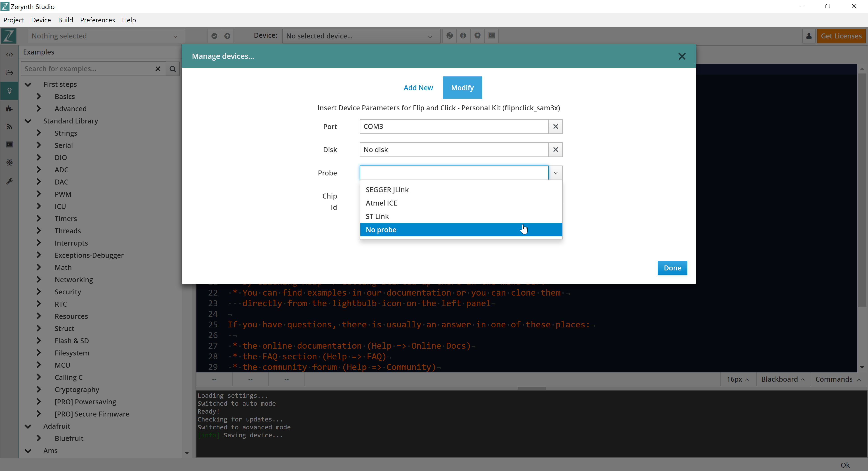The height and width of the screenshot is (471, 868).
Task: Select the lightbulb examples sidebar icon
Action: coord(9,91)
